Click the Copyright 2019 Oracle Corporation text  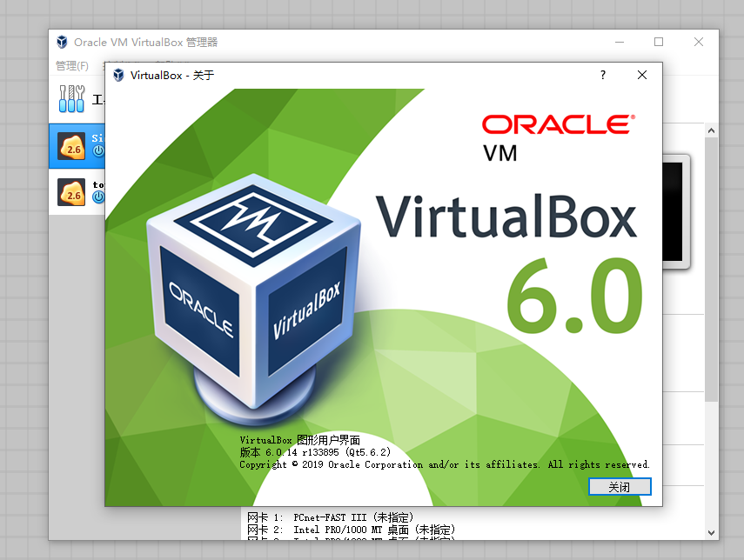[x=445, y=464]
